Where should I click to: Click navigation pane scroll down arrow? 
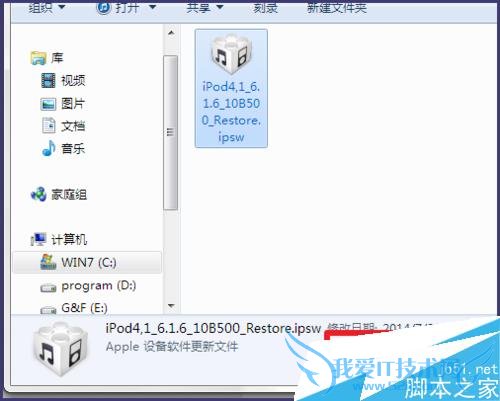point(171,305)
